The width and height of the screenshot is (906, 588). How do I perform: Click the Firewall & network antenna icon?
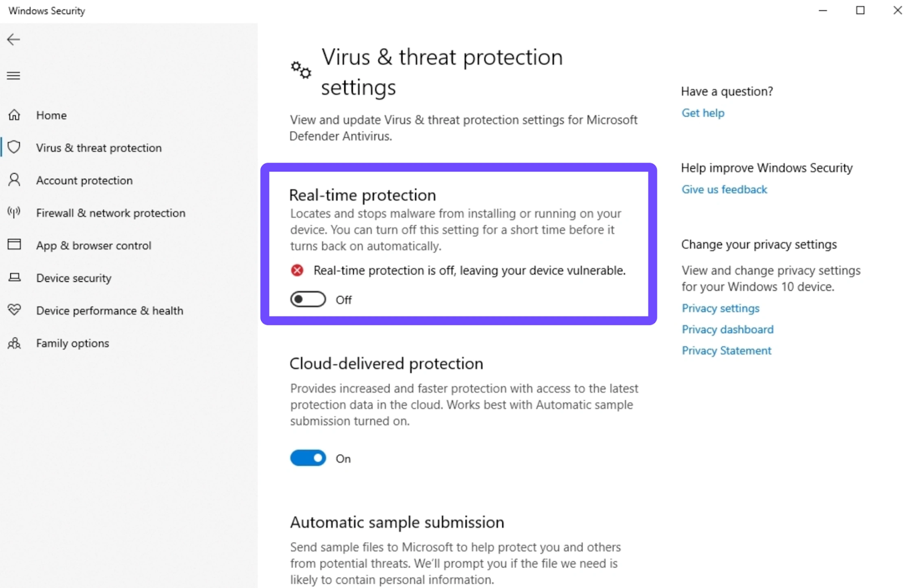pyautogui.click(x=14, y=212)
